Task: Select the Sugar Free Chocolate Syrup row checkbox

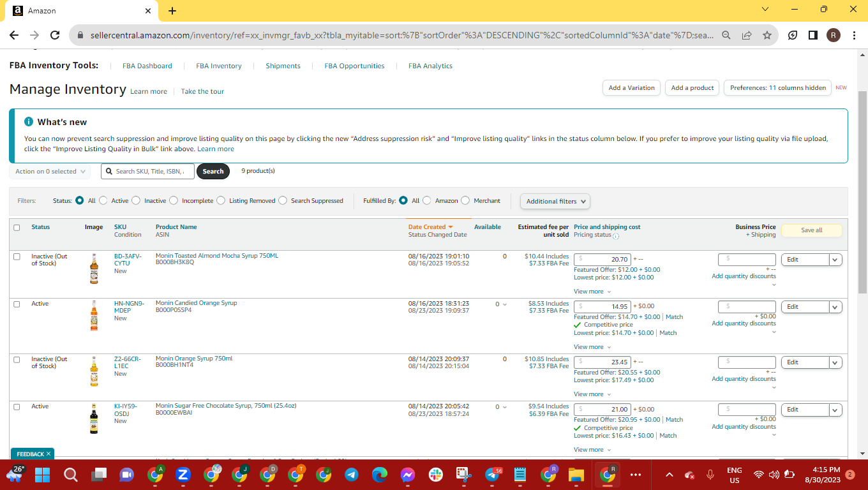Action: pos(17,407)
